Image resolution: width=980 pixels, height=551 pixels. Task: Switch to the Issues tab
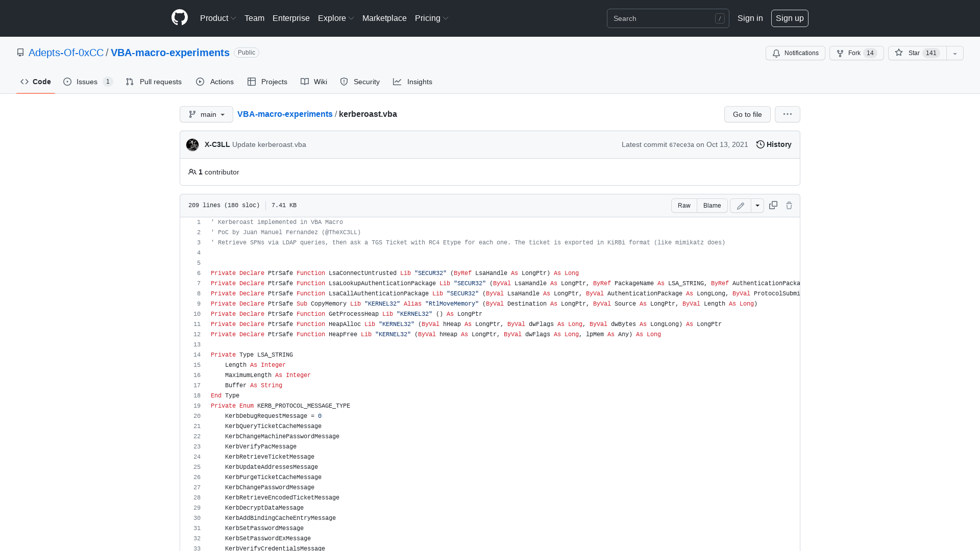87,82
